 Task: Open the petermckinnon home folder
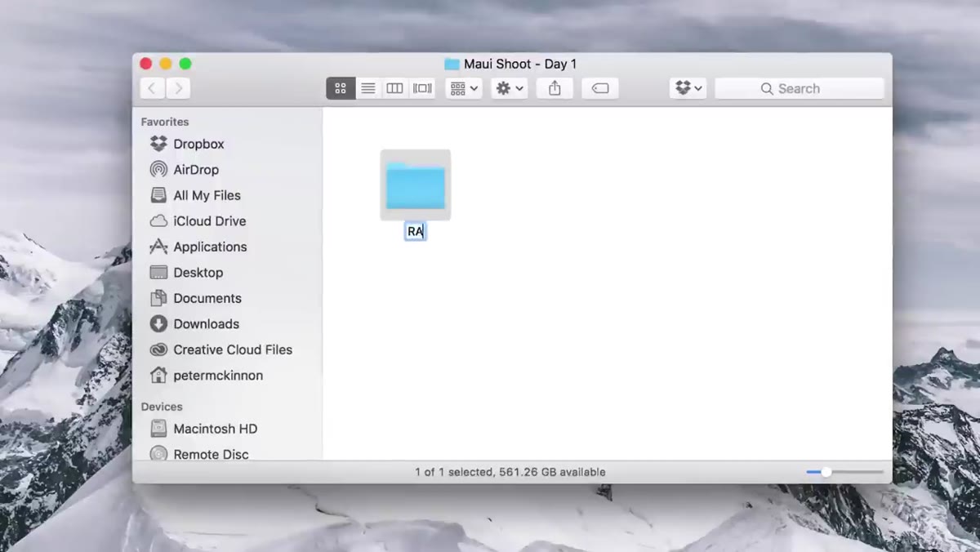pyautogui.click(x=207, y=376)
